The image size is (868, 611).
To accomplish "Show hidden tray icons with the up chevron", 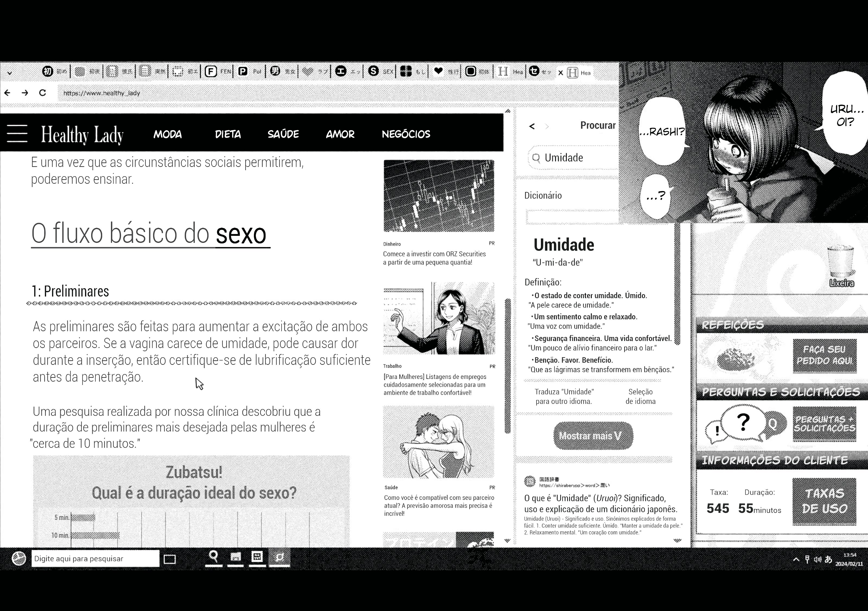I will tap(796, 559).
